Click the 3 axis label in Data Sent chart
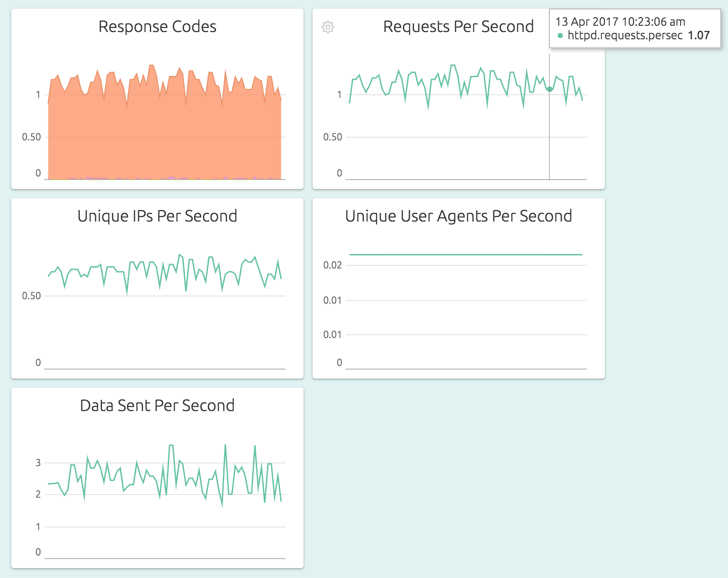This screenshot has width=728, height=578. click(x=38, y=462)
